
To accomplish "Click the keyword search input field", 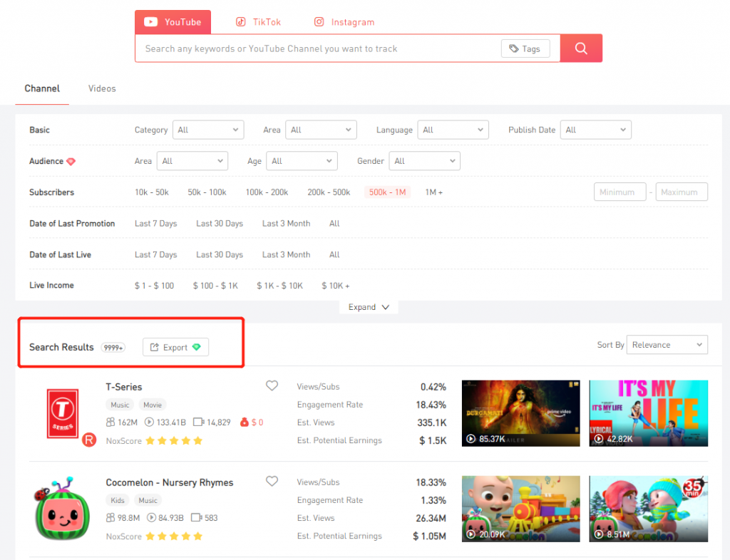I will (317, 48).
